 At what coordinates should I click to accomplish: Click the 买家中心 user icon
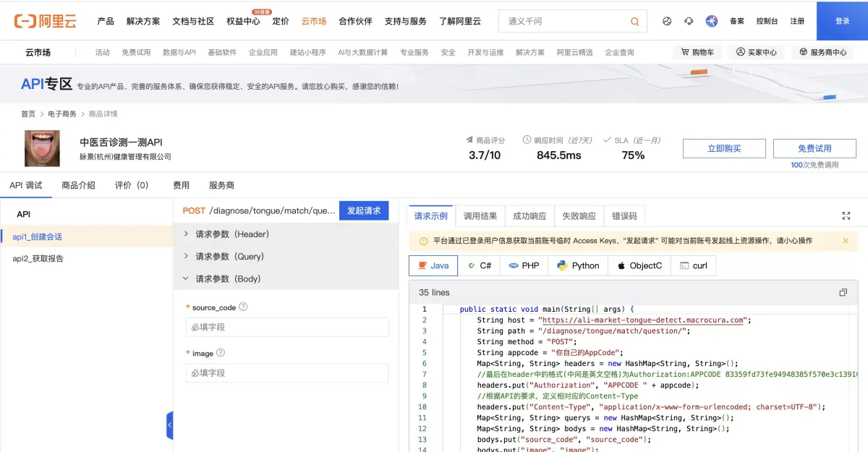[x=741, y=52]
